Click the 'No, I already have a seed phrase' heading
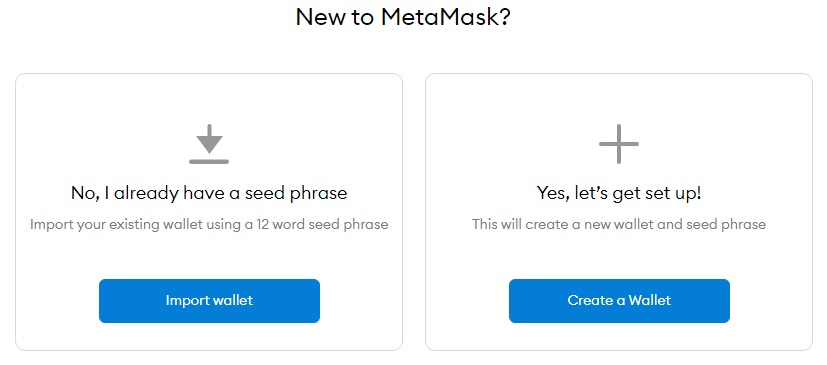Screen dimensions: 827x365 (x=209, y=193)
